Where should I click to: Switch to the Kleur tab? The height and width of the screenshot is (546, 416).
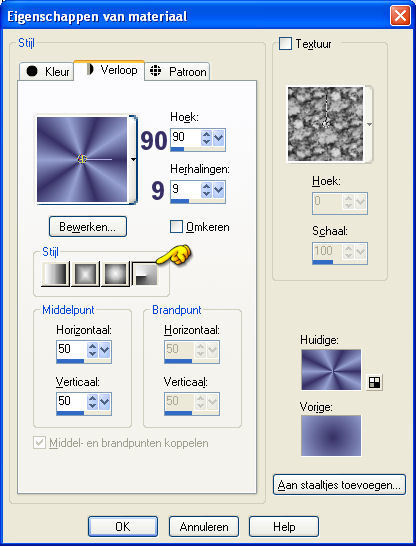point(47,71)
